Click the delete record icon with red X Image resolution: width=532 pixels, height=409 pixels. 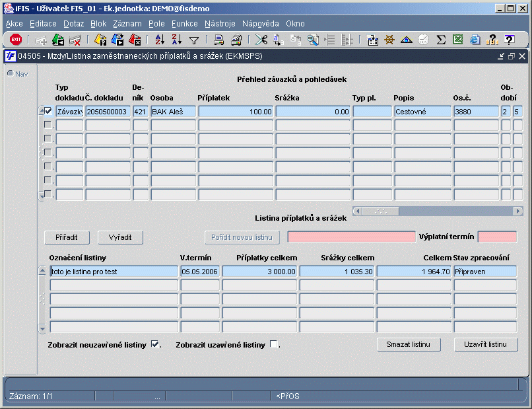75,40
